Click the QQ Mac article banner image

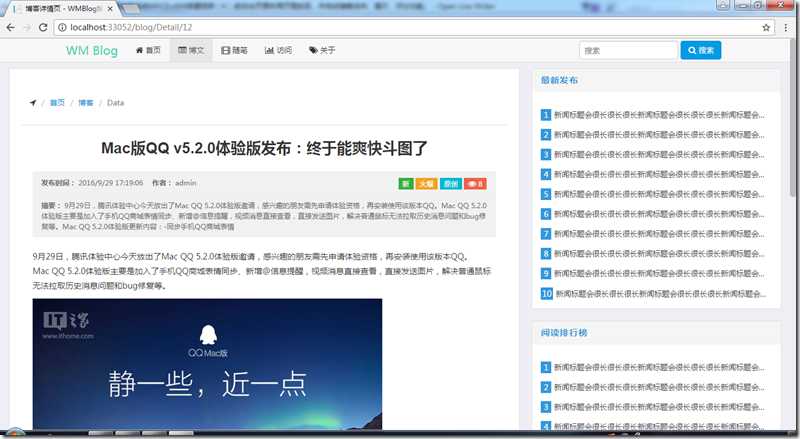[x=207, y=364]
